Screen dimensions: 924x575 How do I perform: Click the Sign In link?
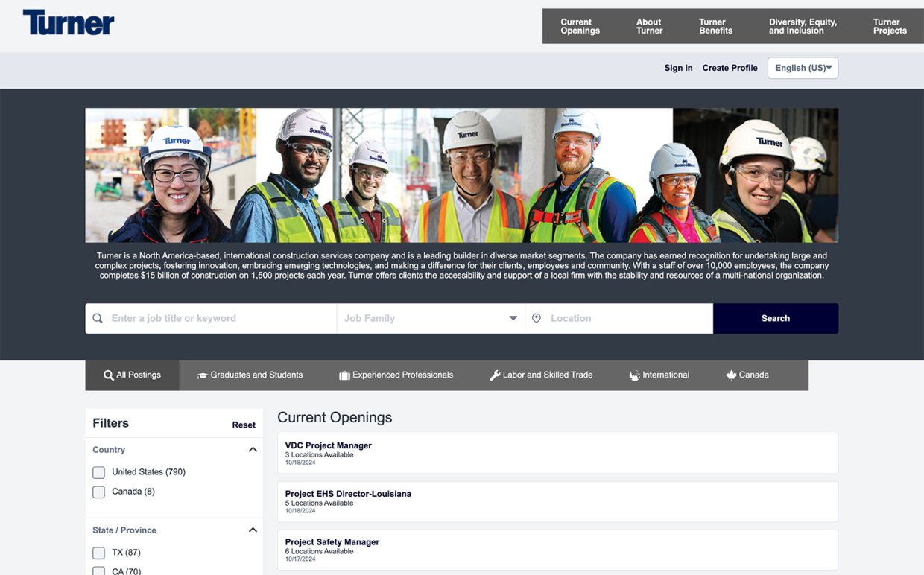coord(678,68)
